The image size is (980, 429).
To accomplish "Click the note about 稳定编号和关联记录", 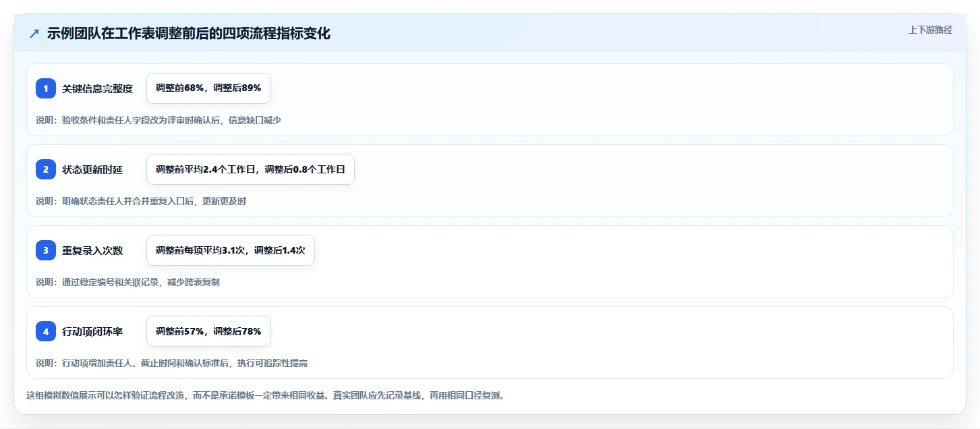I will (127, 282).
